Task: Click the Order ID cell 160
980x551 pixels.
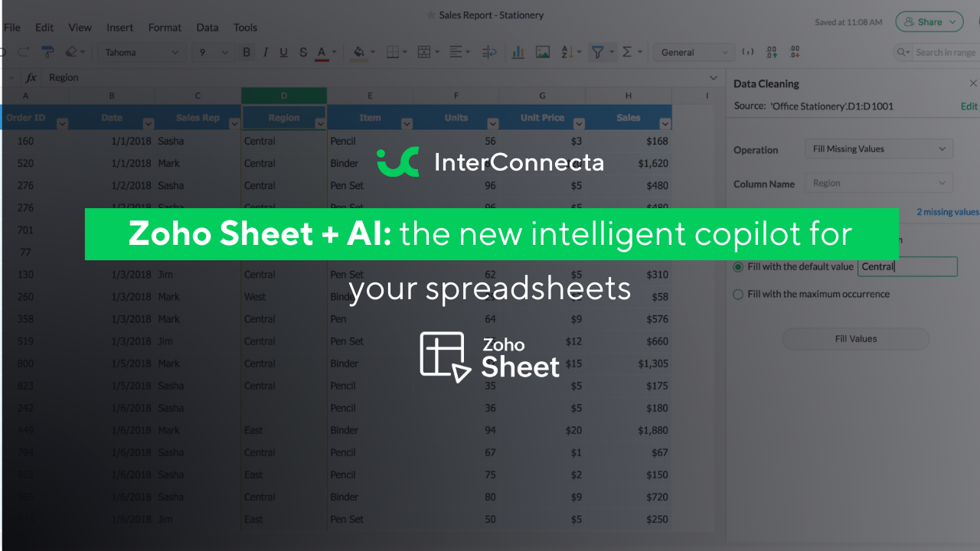Action: [25, 141]
